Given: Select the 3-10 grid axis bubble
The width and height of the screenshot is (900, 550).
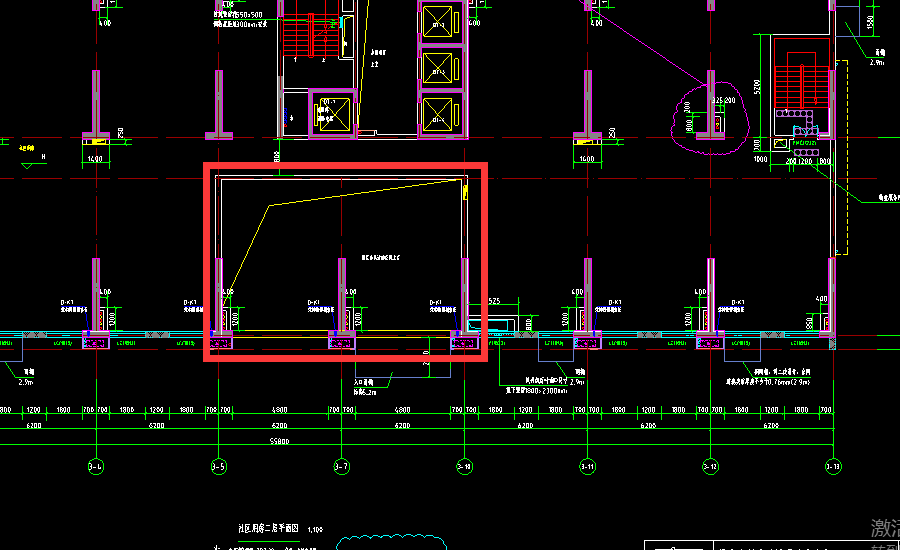Looking at the screenshot, I should pyautogui.click(x=464, y=466).
